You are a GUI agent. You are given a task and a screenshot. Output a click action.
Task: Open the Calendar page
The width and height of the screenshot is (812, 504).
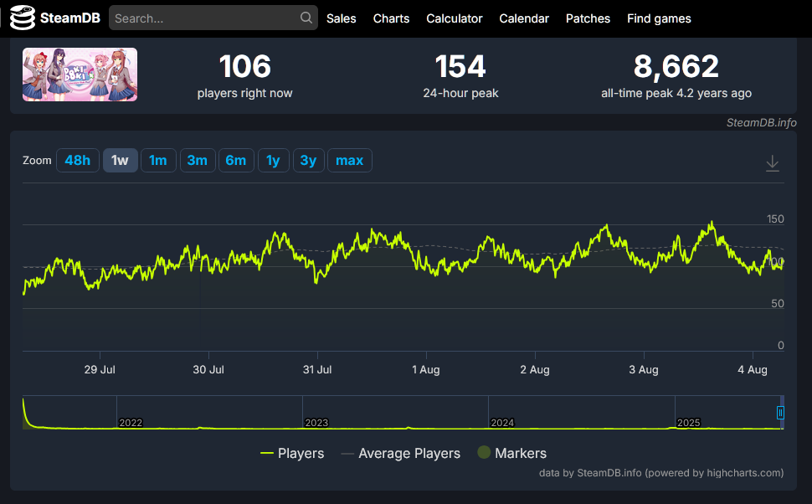point(524,18)
